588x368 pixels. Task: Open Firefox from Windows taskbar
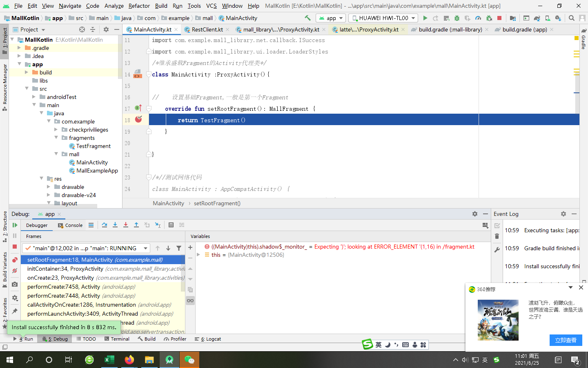click(129, 360)
